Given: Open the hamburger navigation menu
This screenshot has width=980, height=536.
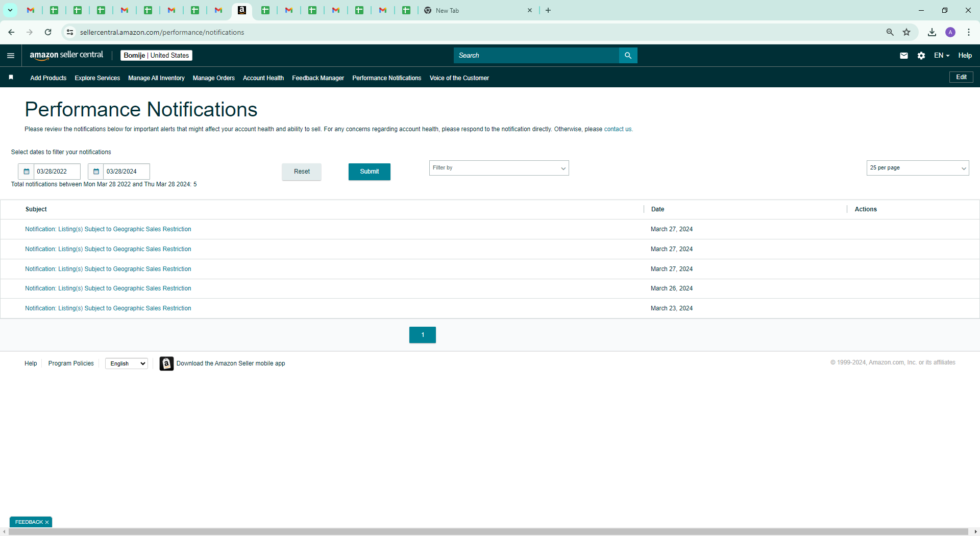Looking at the screenshot, I should click(11, 56).
